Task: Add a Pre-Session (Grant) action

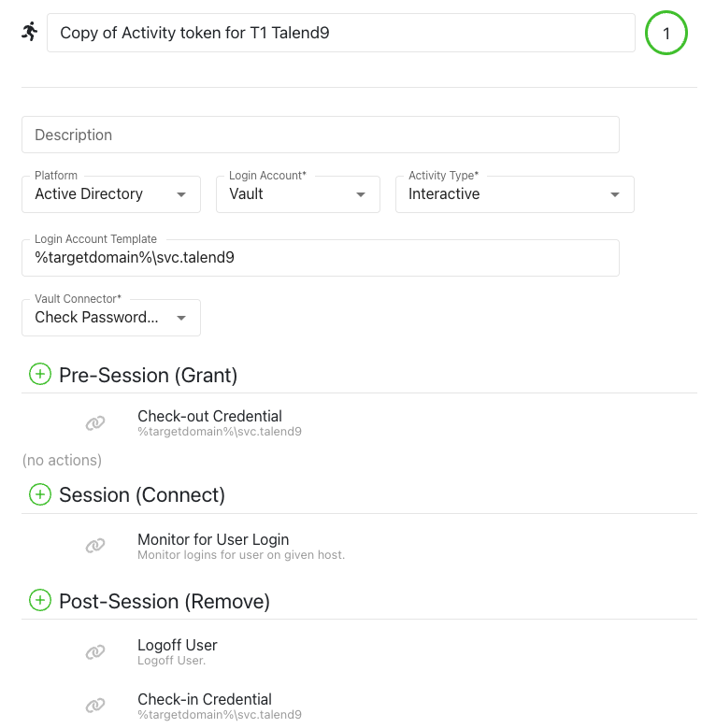Action: click(x=40, y=375)
